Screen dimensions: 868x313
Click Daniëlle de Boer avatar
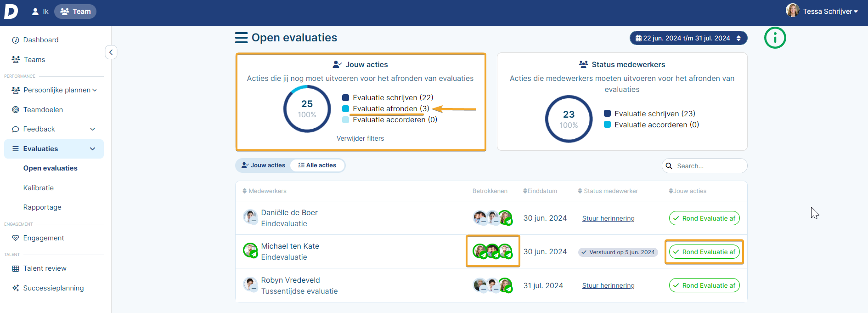click(x=250, y=216)
